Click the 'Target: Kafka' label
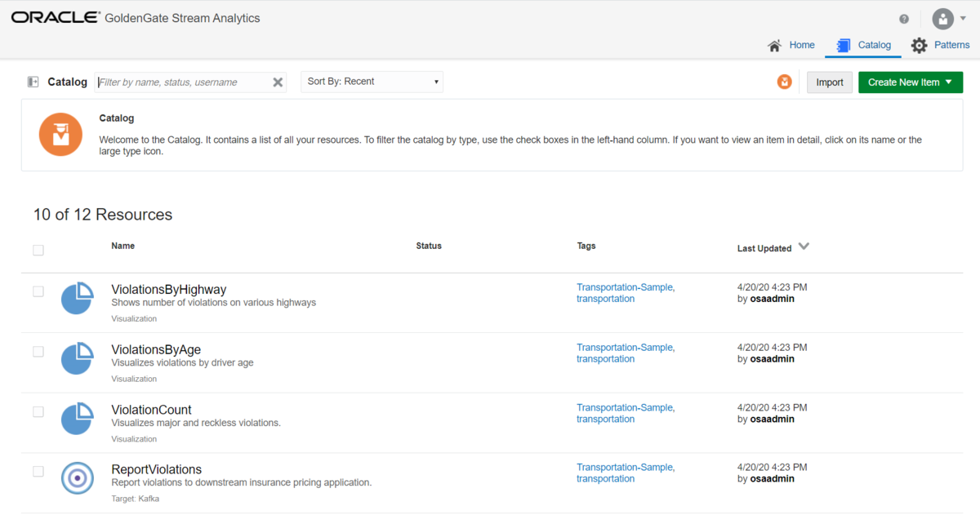 click(x=136, y=498)
